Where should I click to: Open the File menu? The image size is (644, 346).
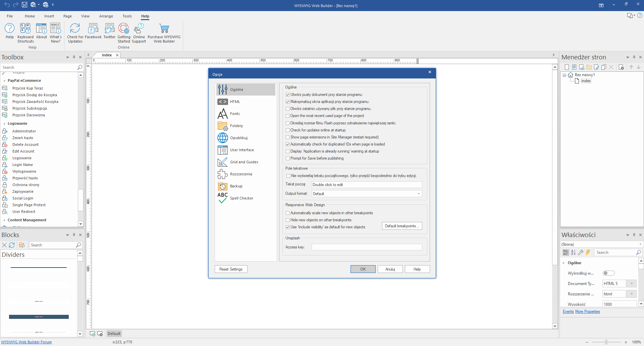(10, 16)
